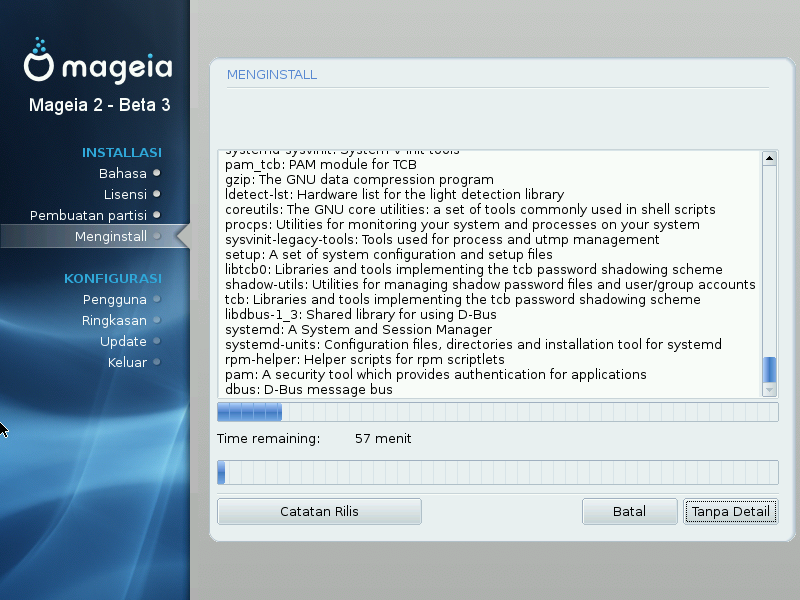Click the 'shadow-utils' package line

(490, 285)
